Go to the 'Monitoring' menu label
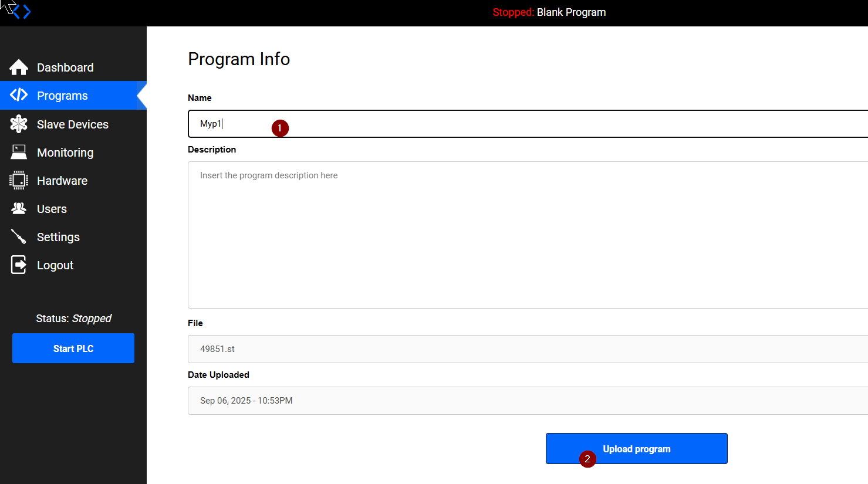The width and height of the screenshot is (868, 484). point(65,153)
